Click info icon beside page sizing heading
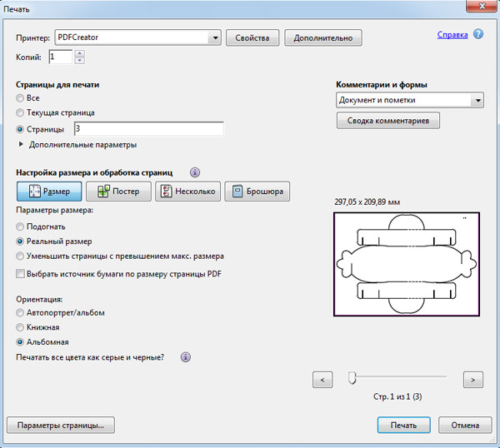 pos(195,172)
